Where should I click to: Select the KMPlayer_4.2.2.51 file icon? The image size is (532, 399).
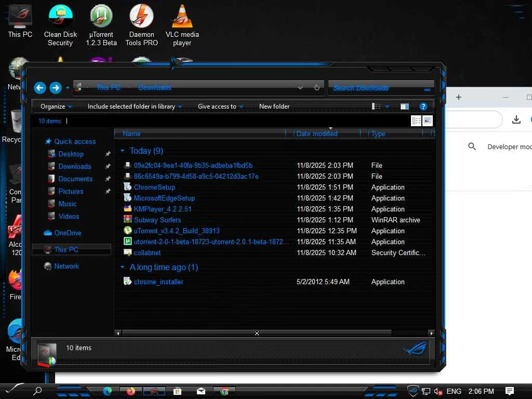point(128,209)
